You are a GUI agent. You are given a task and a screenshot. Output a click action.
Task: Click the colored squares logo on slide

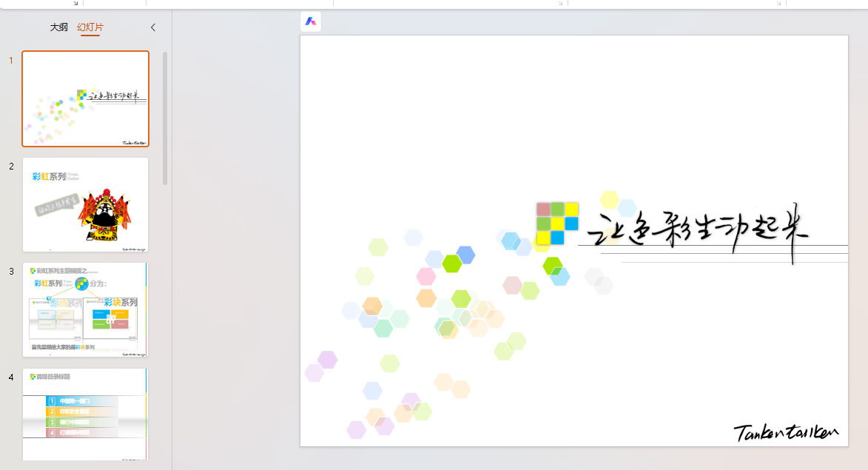(x=557, y=223)
